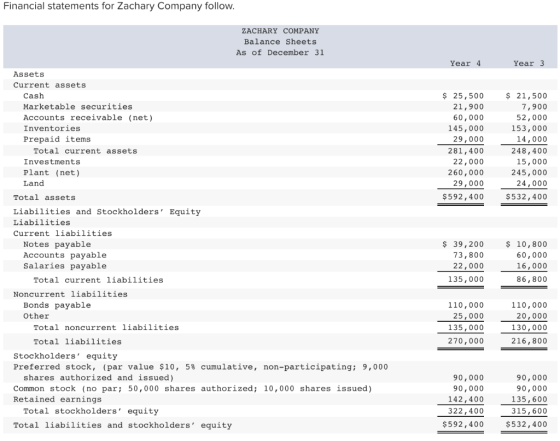
Task: Click Notes payable Year 4 value $ 39,200
Action: tap(463, 244)
